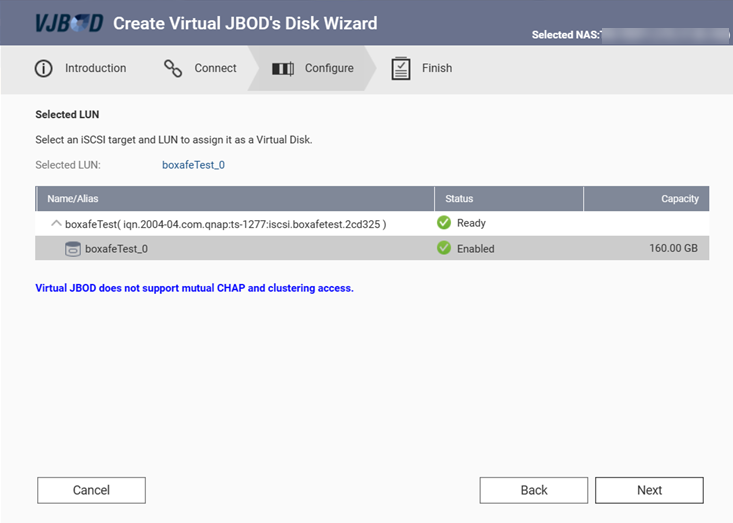The height and width of the screenshot is (523, 733).
Task: Click the Finish step checklist icon
Action: (x=401, y=69)
